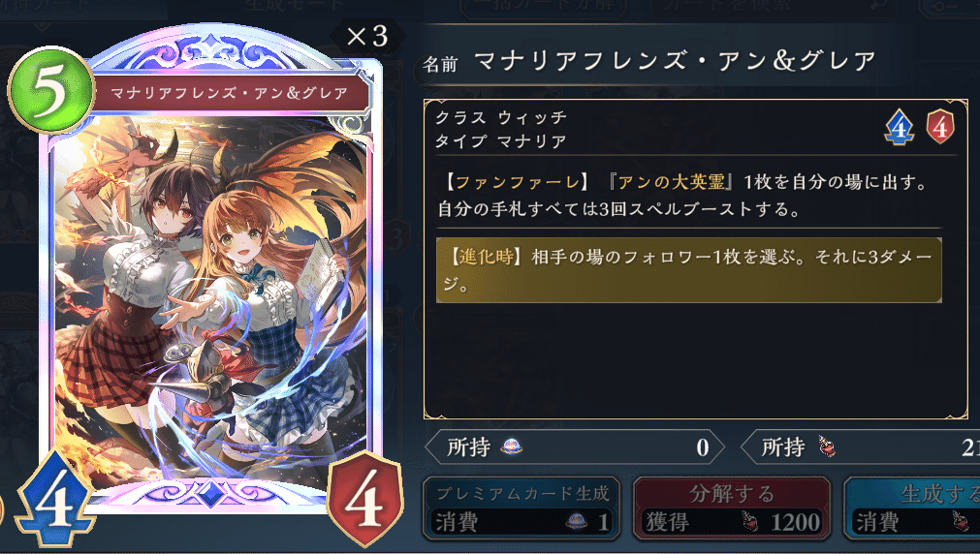Click the red vial icon beside 所持
Image resolution: width=980 pixels, height=554 pixels.
pos(826,446)
